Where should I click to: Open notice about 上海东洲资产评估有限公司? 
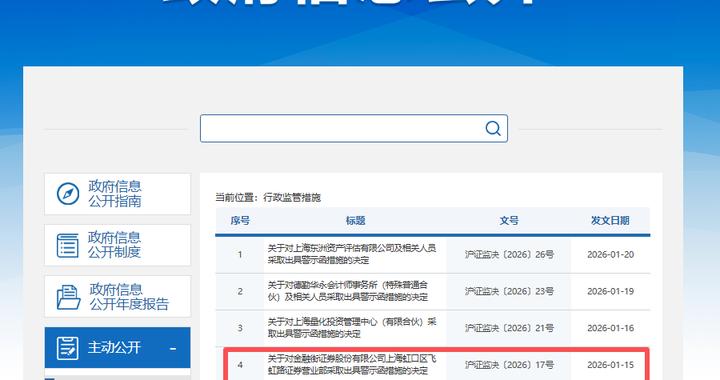[352, 254]
